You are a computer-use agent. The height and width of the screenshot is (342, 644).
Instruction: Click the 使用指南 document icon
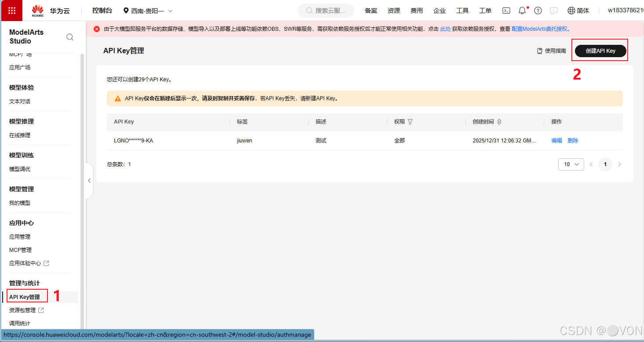coord(539,51)
